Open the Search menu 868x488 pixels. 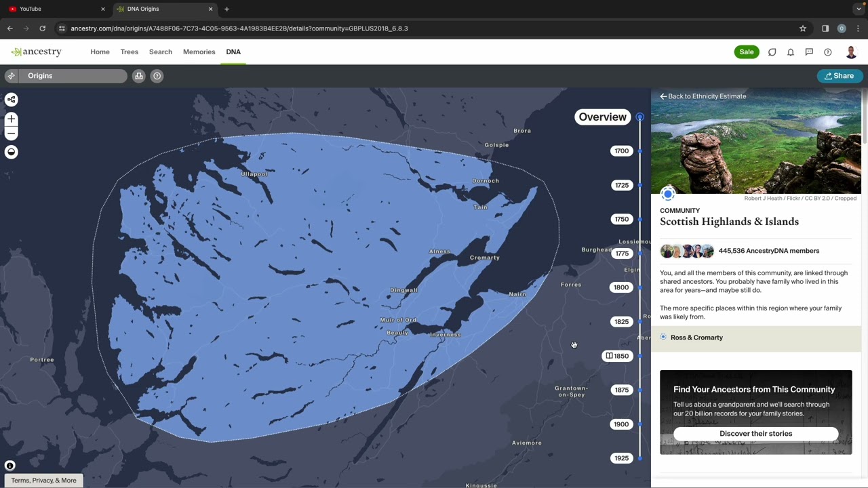click(161, 52)
